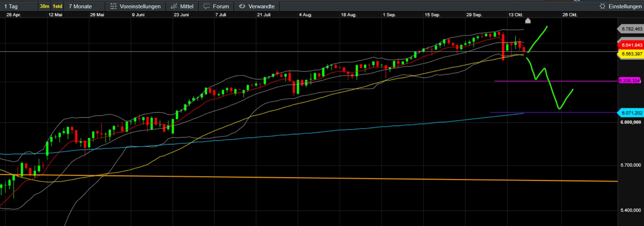Click the 12 Mai date label
Viewport: 644px width, 226px height.
55,15
